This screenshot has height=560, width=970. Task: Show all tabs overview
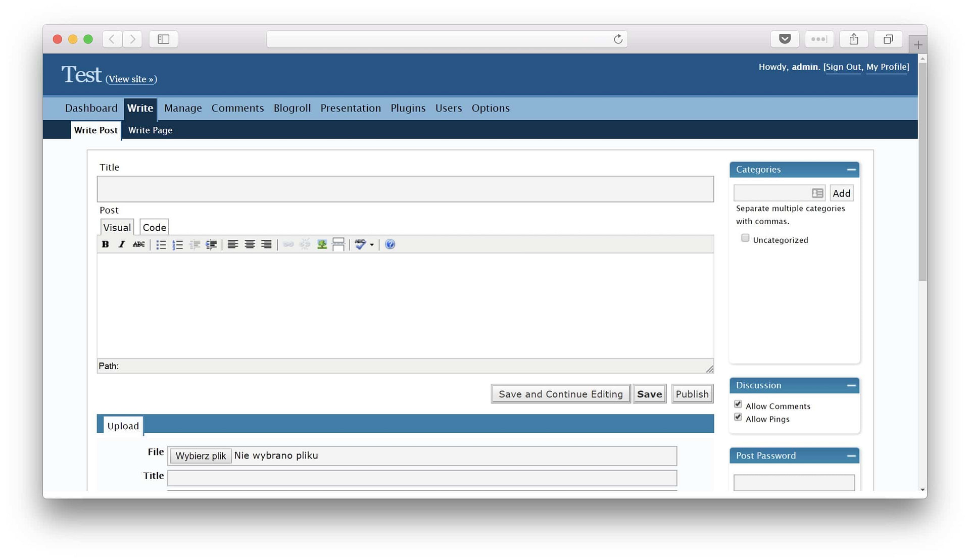click(x=888, y=39)
